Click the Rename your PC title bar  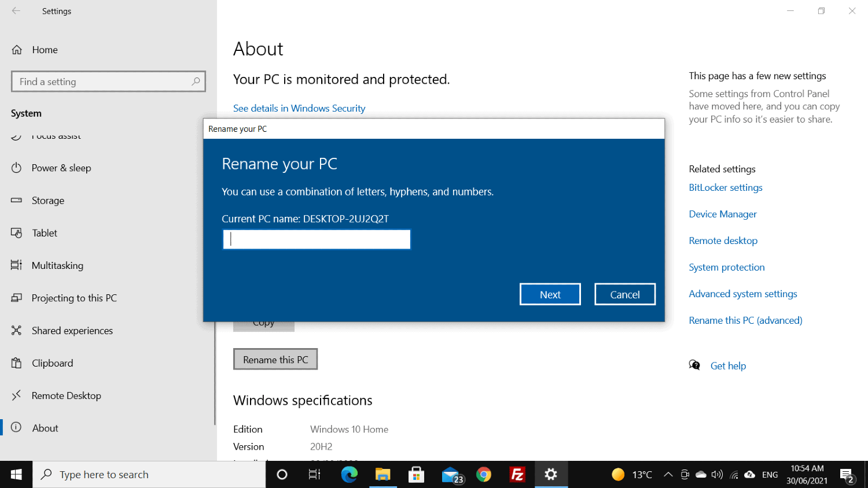[433, 129]
